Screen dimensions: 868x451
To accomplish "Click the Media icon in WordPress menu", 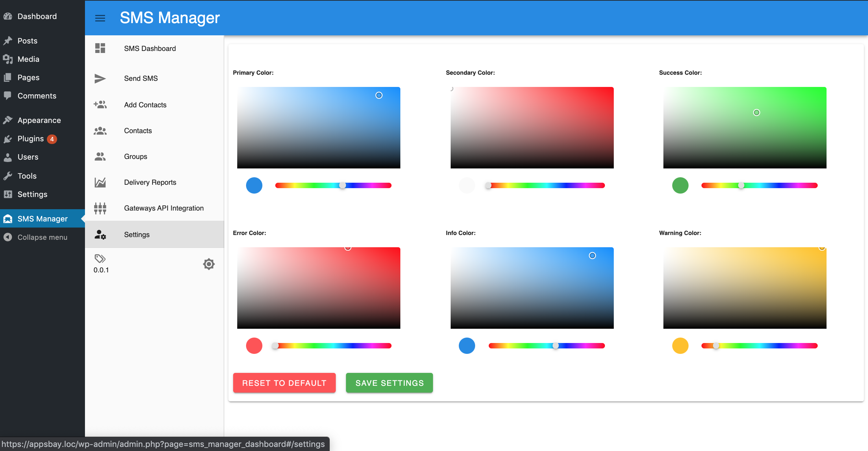I will pyautogui.click(x=8, y=59).
